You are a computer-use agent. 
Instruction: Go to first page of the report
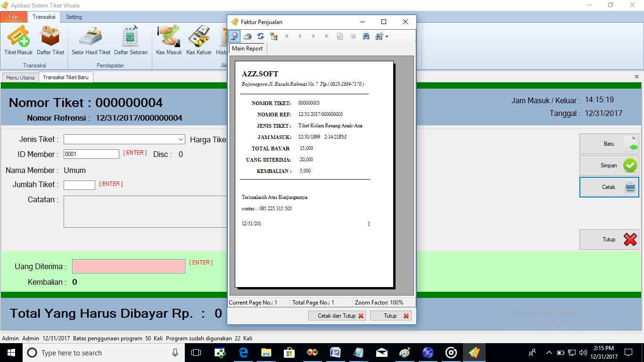click(287, 36)
